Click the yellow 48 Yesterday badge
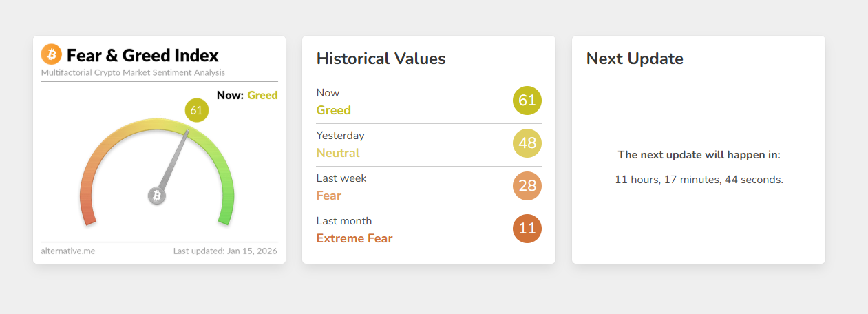Image resolution: width=868 pixels, height=314 pixels. click(527, 143)
